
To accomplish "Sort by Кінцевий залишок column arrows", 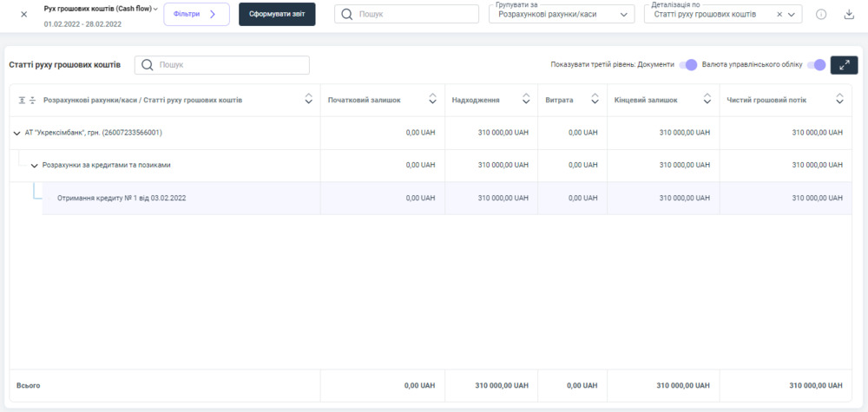I will pos(707,100).
